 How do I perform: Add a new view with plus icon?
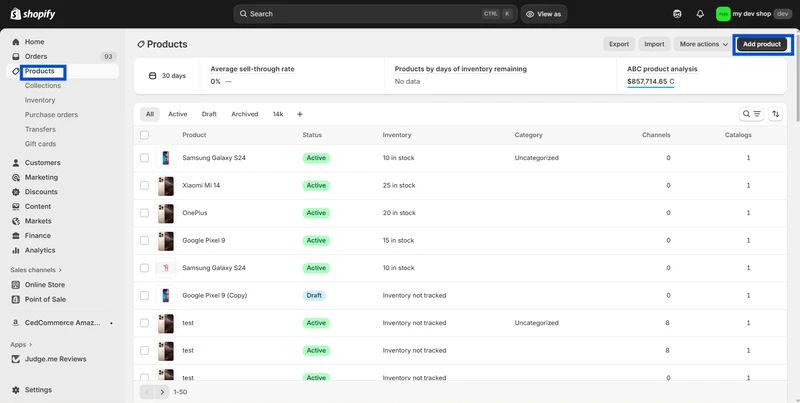point(299,114)
